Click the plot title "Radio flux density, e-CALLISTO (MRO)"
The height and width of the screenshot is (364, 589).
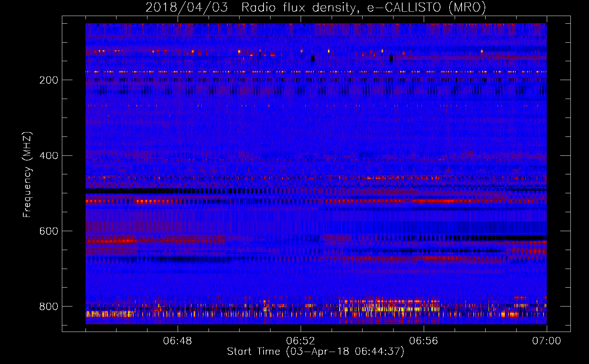(364, 7)
